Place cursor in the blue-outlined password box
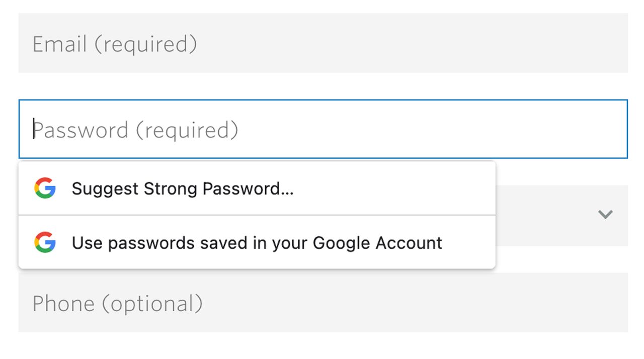The image size is (644, 359). (x=323, y=129)
